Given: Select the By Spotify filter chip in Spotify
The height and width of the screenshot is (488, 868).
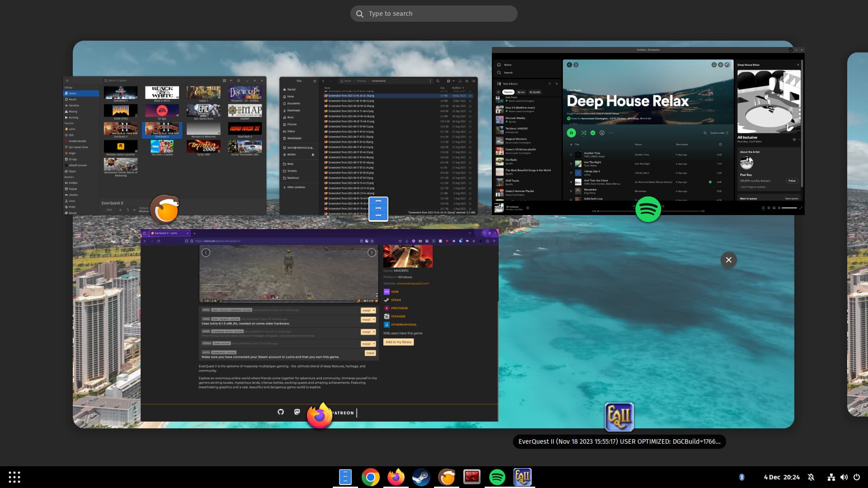Looking at the screenshot, I should (535, 92).
